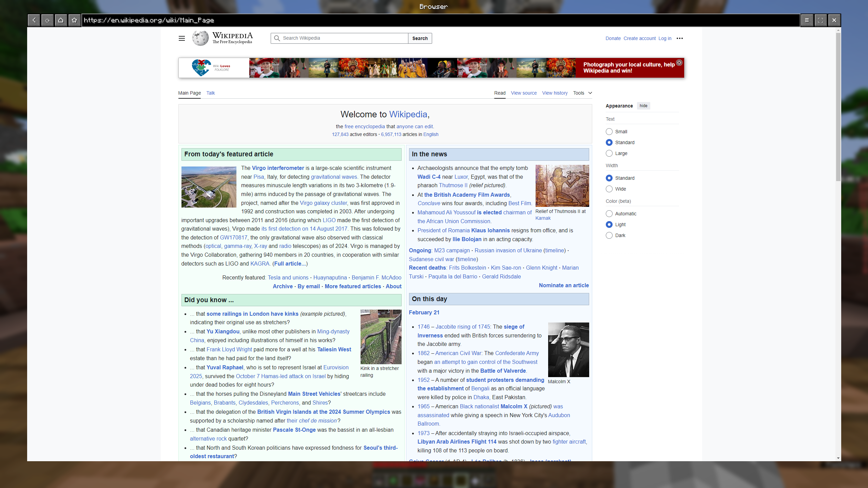Click the Nominate an article link
Image resolution: width=868 pixels, height=488 pixels.
tap(564, 285)
